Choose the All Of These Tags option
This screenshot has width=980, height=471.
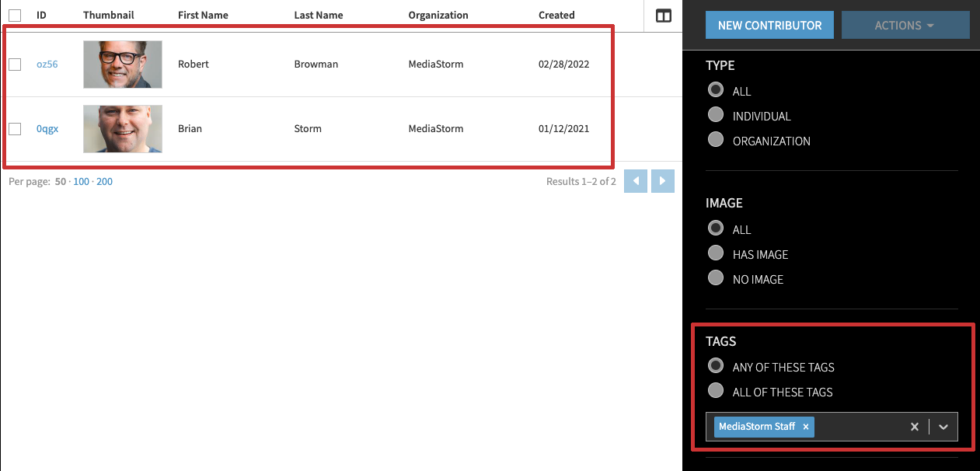(716, 392)
